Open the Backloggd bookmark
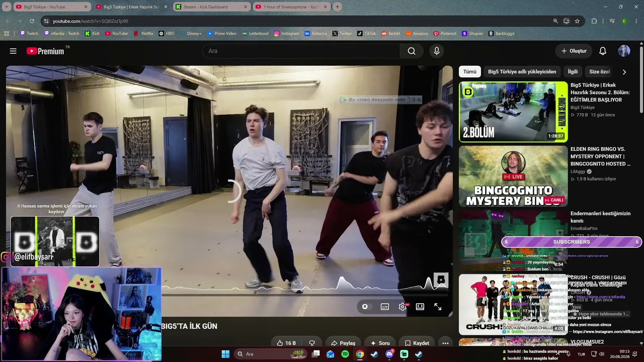This screenshot has width=644, height=362. coord(501,34)
